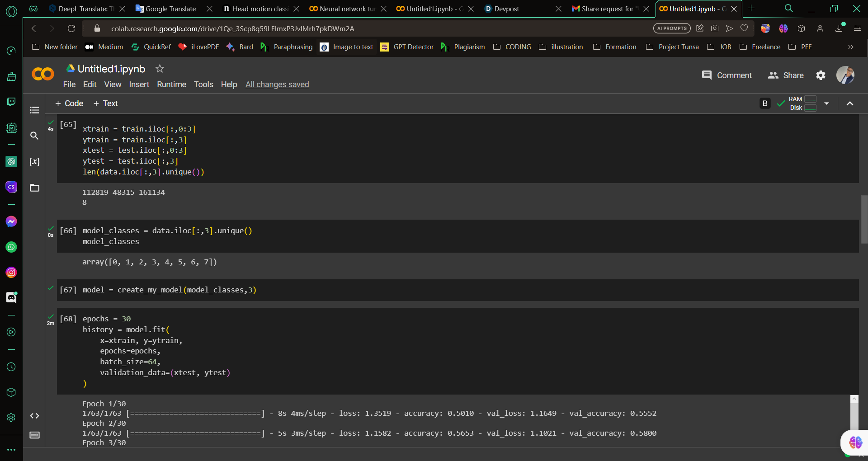Screen dimensions: 868x461
Task: Open the browser downloads icon
Action: tap(839, 28)
